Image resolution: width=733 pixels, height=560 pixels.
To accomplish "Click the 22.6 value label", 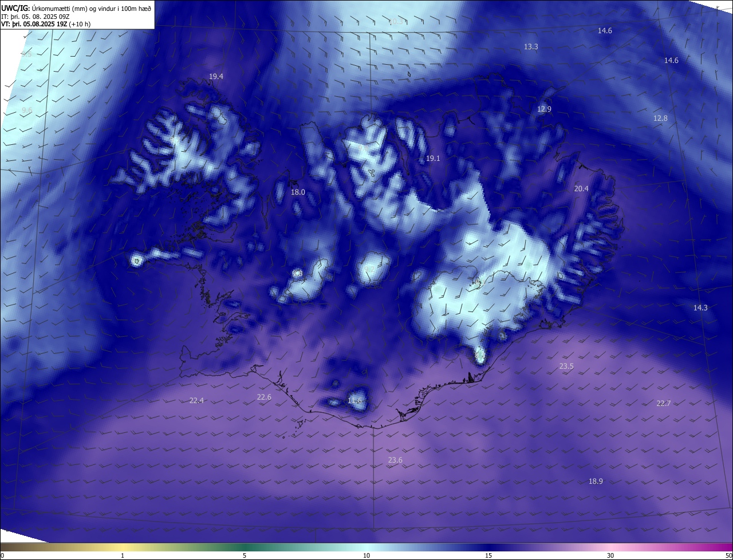I will point(264,397).
